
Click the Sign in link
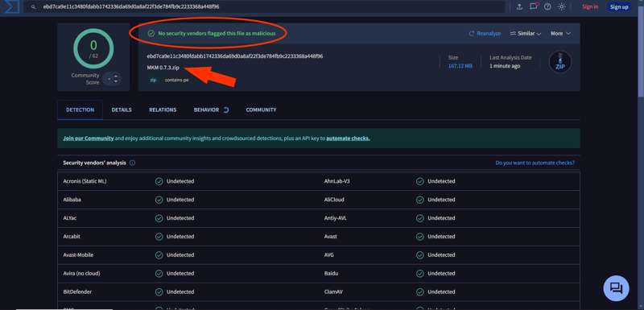click(x=590, y=7)
